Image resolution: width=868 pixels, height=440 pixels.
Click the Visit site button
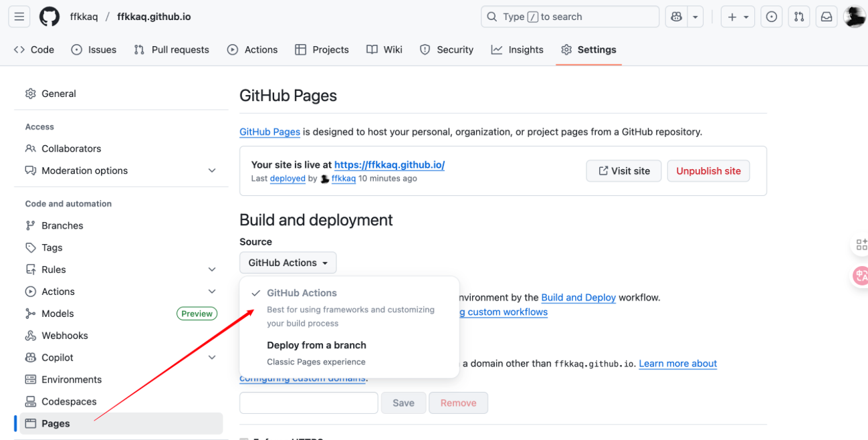(624, 171)
